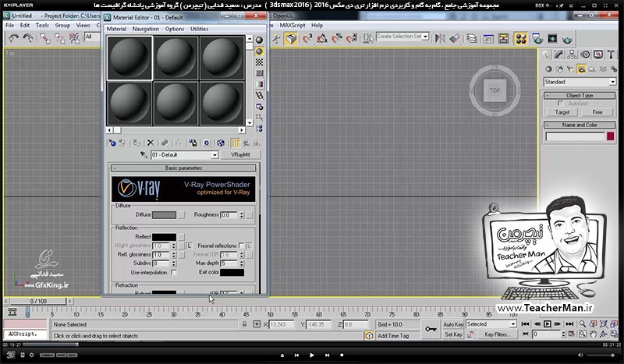The image size is (624, 364).
Task: Toggle the 3D Snaps magnet icon
Action: pos(307,39)
